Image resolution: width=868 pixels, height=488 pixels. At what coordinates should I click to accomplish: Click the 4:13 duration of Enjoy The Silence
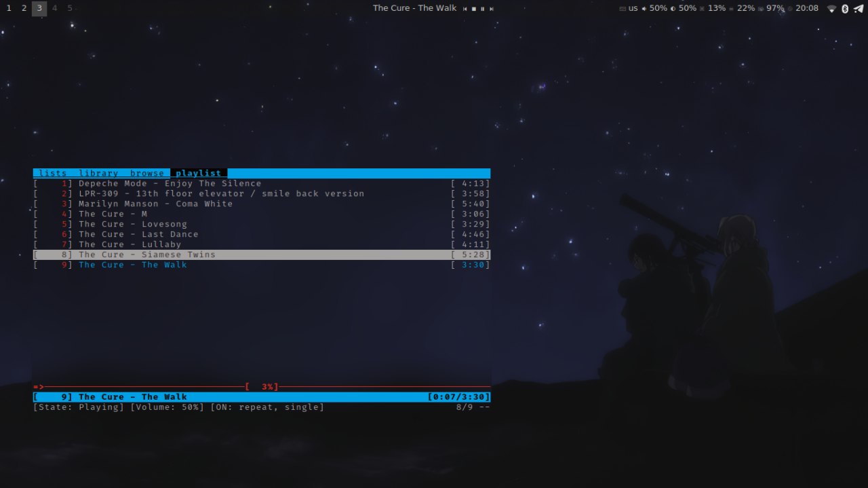click(470, 183)
